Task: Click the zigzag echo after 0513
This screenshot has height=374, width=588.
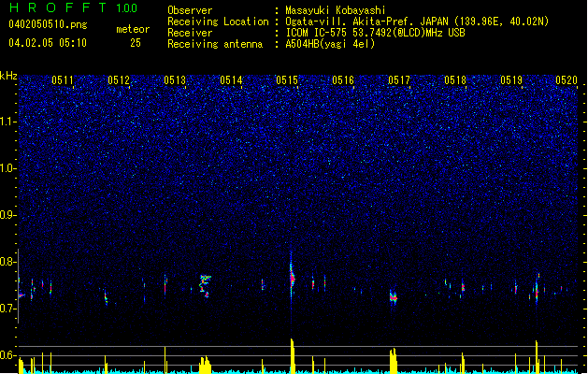Action: point(205,286)
